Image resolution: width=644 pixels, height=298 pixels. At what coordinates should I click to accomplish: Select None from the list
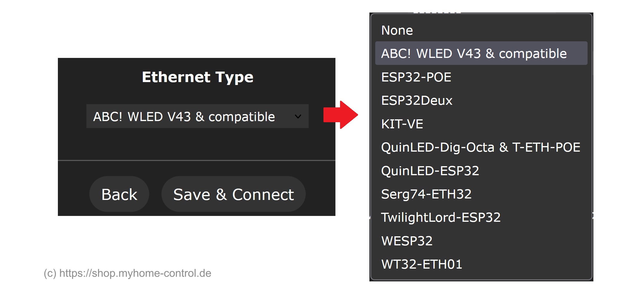[481, 30]
